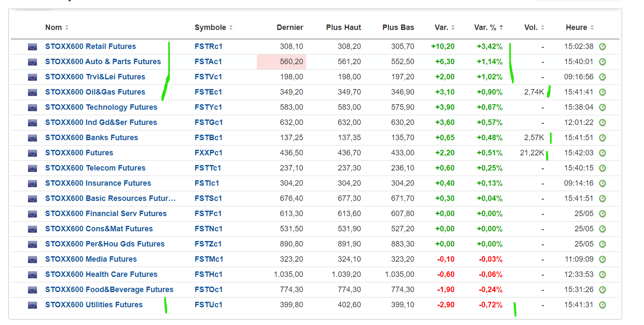
Task: Click the clock icon in Media Futures row
Action: (x=602, y=259)
